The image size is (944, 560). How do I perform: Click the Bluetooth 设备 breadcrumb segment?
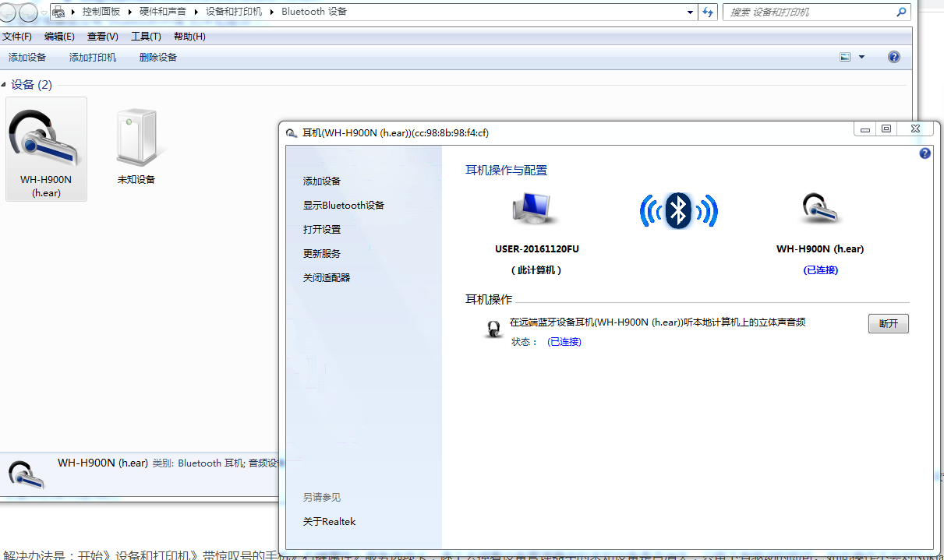coord(314,12)
